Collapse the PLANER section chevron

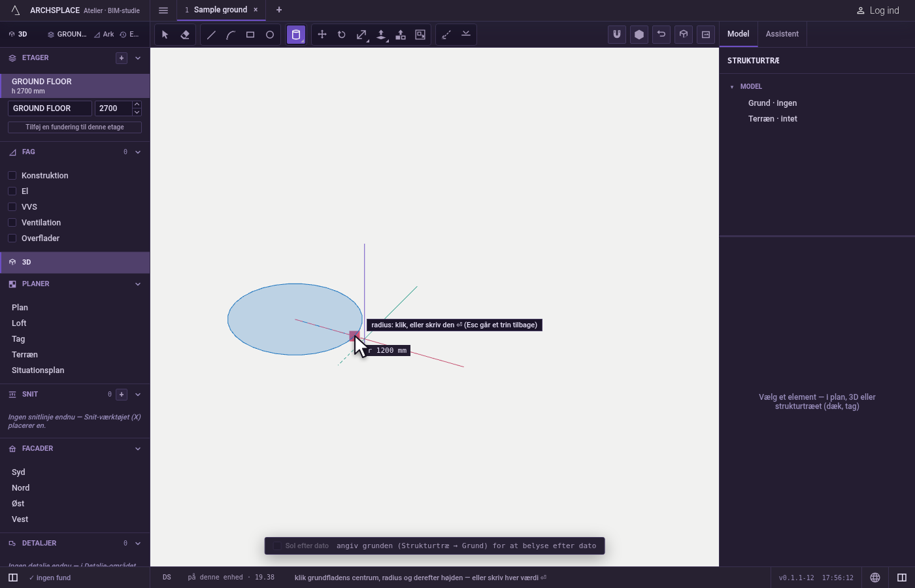138,284
